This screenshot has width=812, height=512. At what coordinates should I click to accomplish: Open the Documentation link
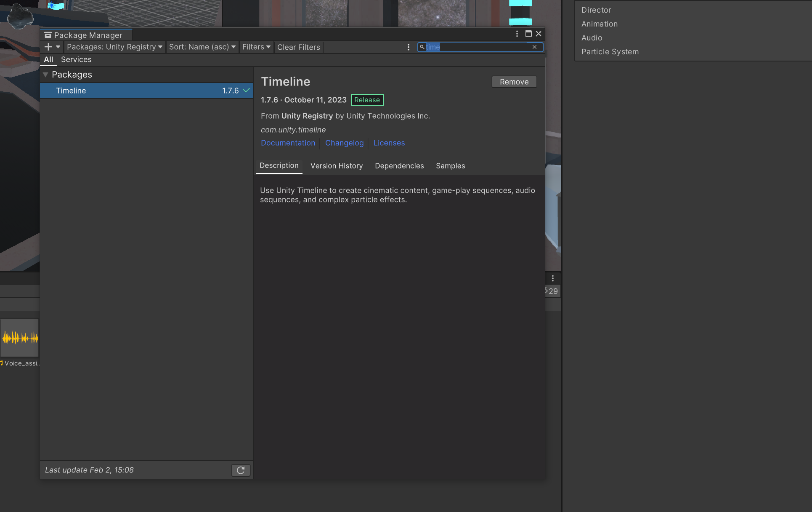click(x=288, y=143)
